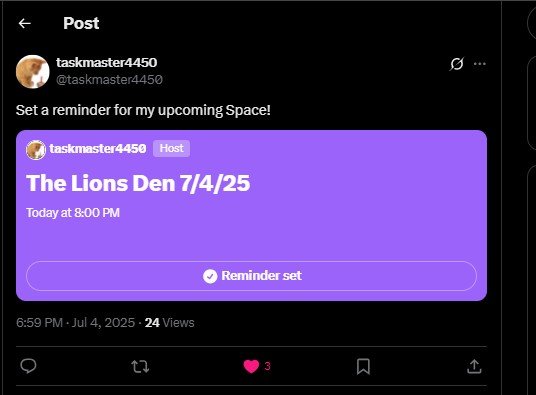This screenshot has height=395, width=536.
Task: Click the @taskmaster4450 handle
Action: click(109, 80)
